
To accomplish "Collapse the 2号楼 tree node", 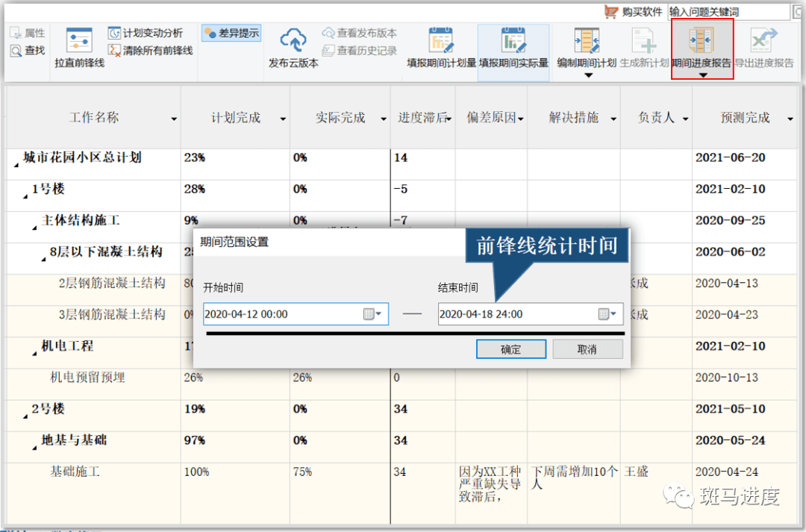I will pos(25,416).
